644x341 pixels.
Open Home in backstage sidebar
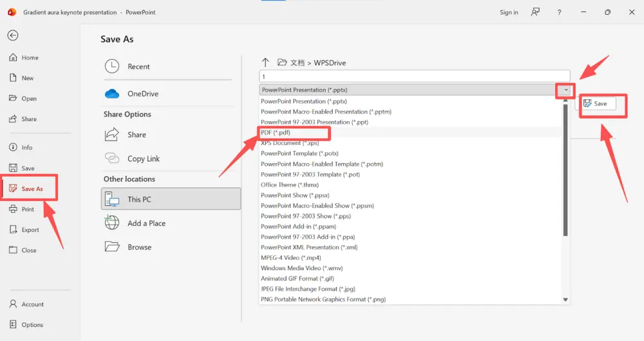click(24, 57)
